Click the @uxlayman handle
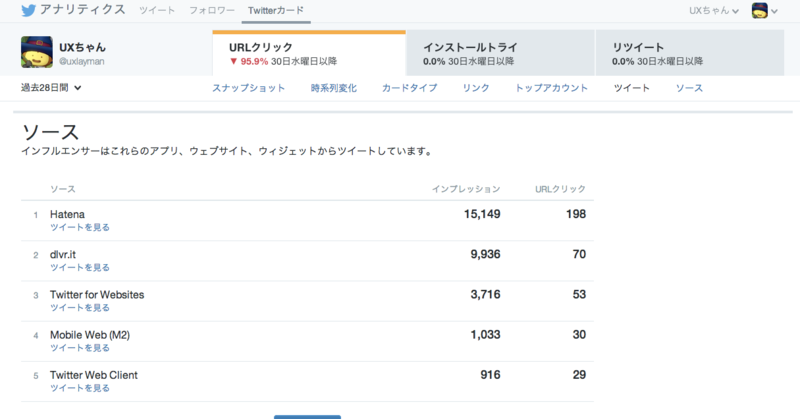The image size is (800, 419). (82, 61)
